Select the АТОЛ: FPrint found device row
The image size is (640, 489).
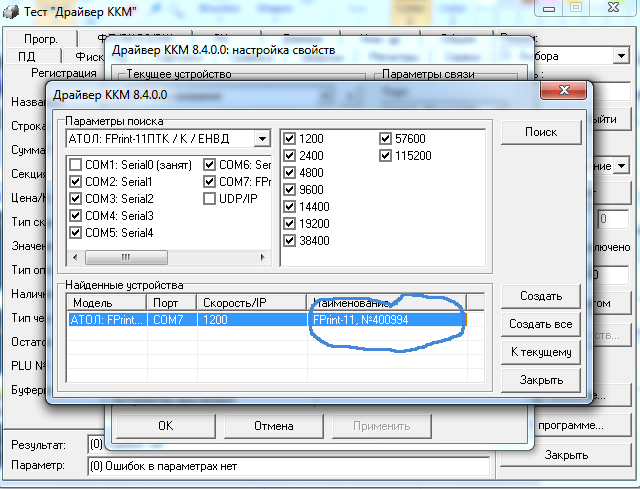coord(267,320)
